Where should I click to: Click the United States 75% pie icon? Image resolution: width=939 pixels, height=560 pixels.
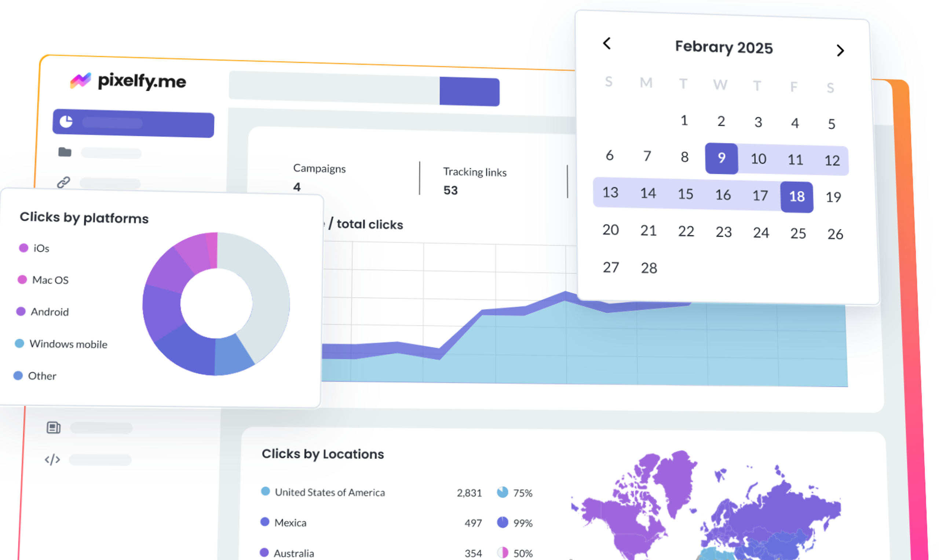(502, 492)
